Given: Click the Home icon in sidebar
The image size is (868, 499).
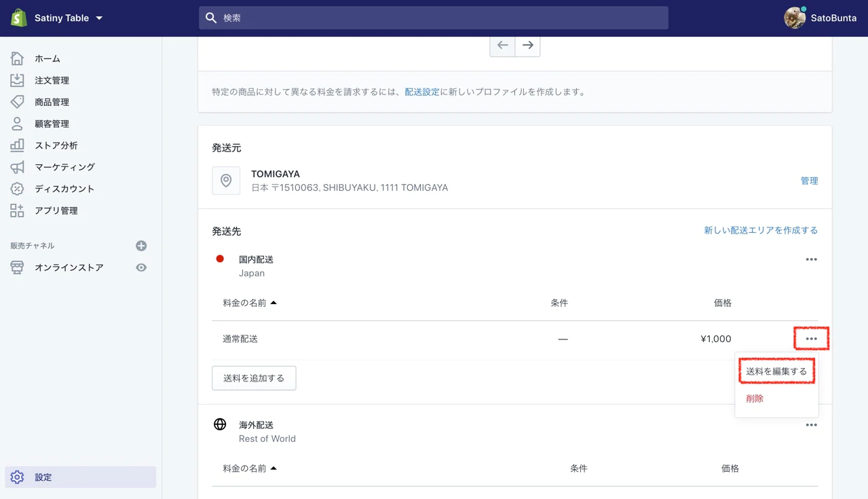Looking at the screenshot, I should coord(17,58).
